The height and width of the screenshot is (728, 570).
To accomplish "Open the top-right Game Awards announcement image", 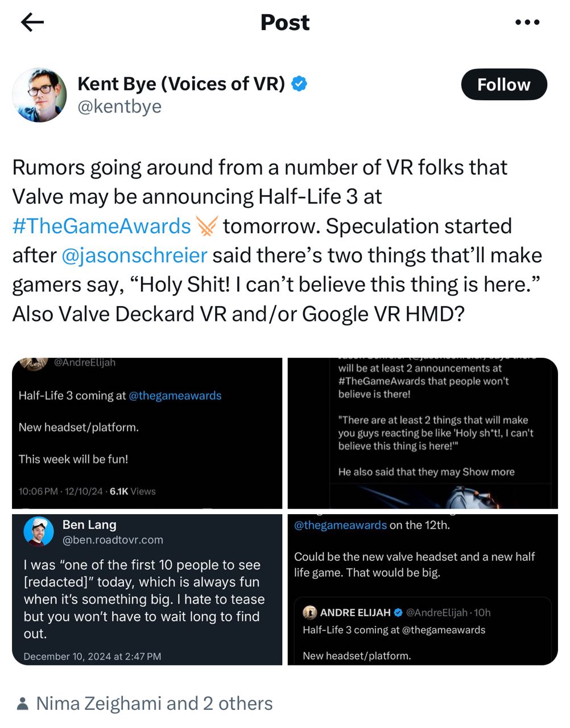I will pos(423,433).
